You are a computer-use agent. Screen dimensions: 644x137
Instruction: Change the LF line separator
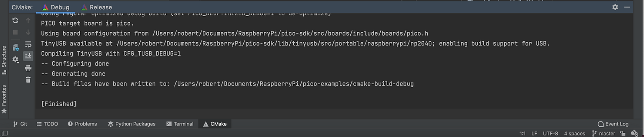click(x=534, y=134)
